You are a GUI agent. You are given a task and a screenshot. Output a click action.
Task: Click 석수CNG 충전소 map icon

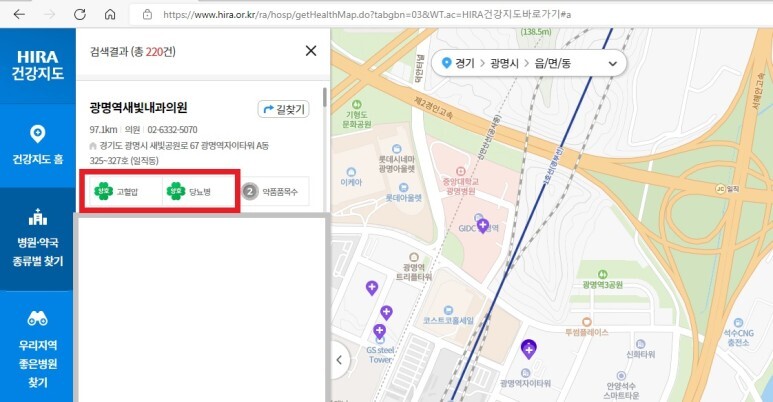(738, 323)
